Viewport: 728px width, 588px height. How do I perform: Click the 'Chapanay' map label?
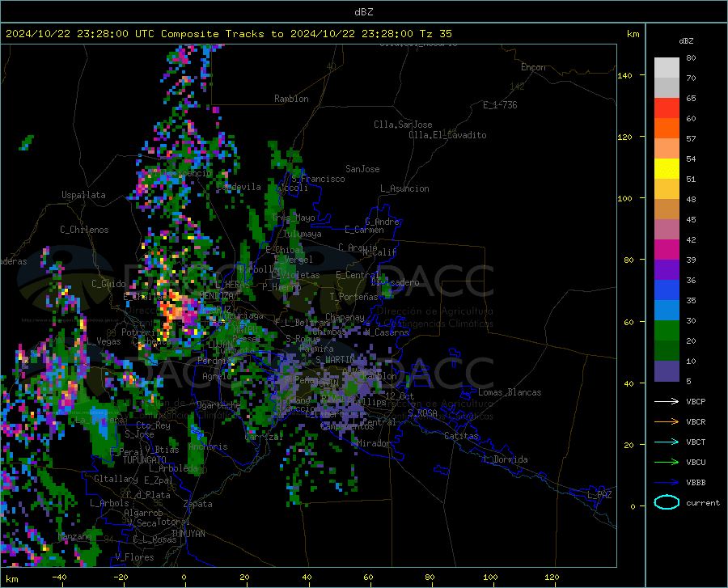pyautogui.click(x=345, y=317)
